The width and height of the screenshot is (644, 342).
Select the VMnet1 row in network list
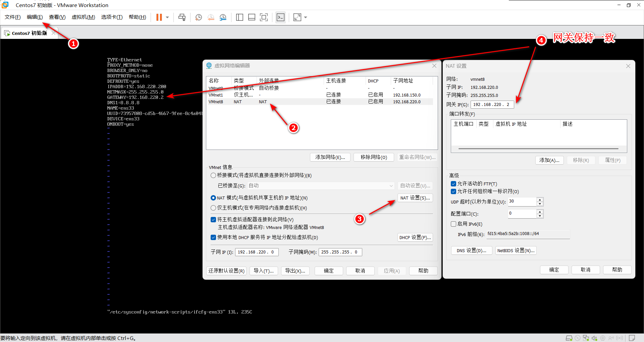320,95
